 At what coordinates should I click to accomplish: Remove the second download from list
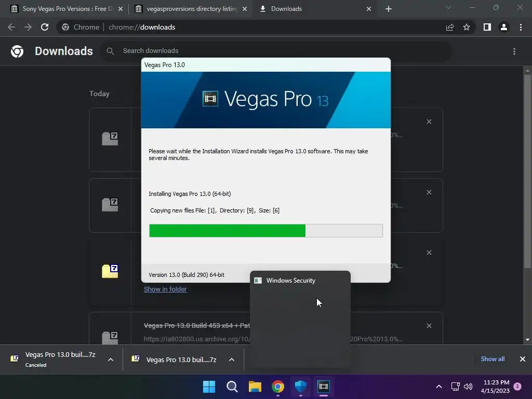429,192
